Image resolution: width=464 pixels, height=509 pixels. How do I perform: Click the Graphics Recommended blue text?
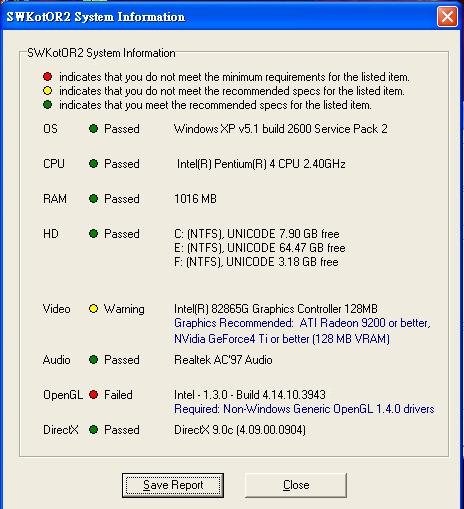tap(302, 331)
